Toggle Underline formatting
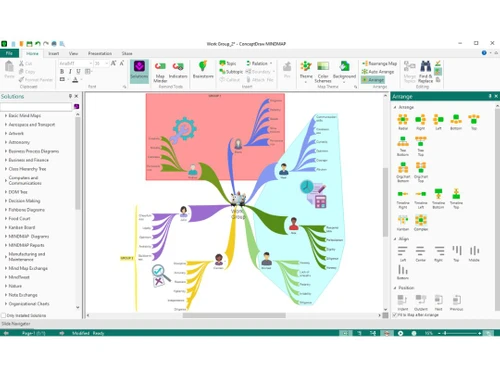Viewport: 500px width, 375px height. [78, 71]
